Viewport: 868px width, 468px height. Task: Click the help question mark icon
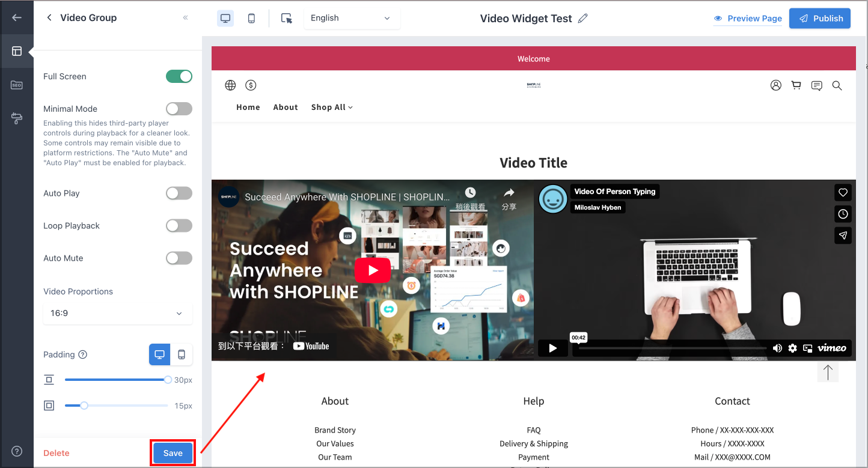[17, 451]
